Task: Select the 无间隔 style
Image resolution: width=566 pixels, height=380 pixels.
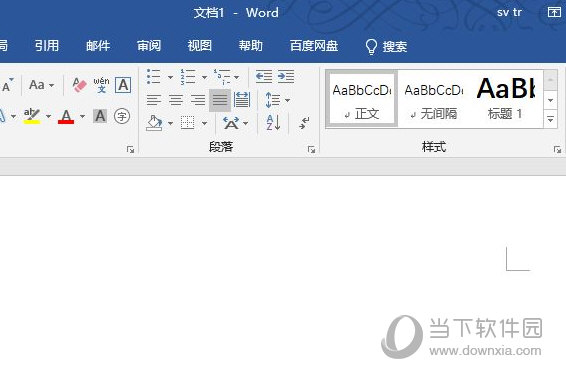Action: pos(434,99)
